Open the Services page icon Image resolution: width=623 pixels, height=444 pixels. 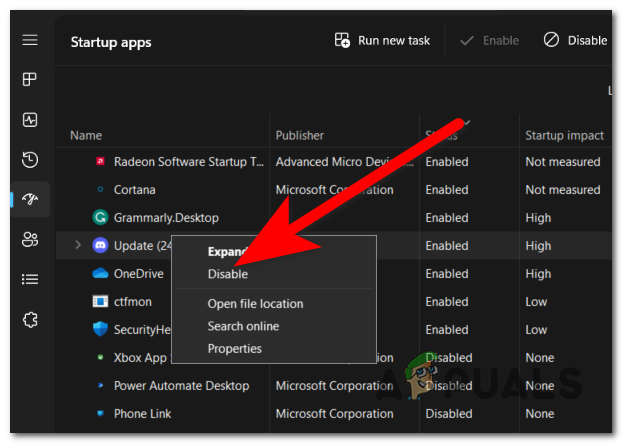point(30,320)
